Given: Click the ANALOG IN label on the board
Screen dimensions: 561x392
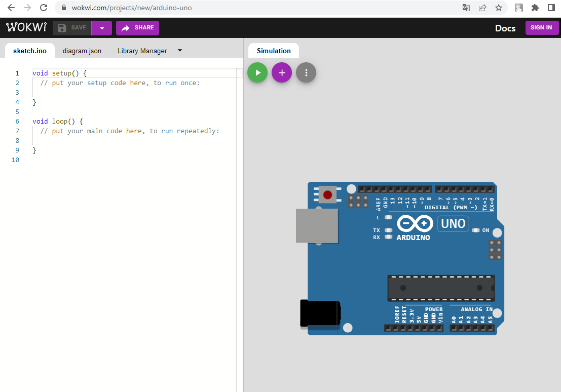Looking at the screenshot, I should [476, 309].
